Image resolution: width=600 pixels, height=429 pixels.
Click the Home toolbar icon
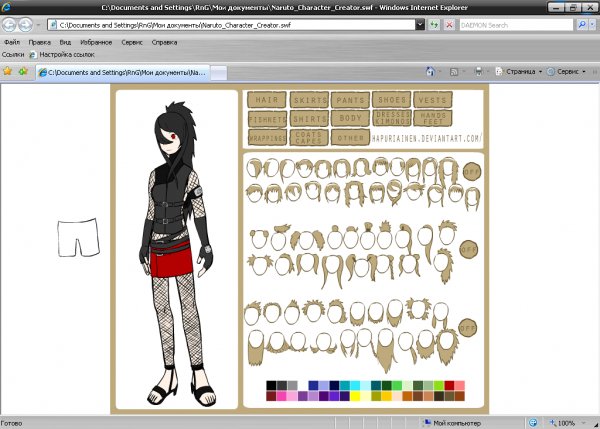(x=430, y=72)
